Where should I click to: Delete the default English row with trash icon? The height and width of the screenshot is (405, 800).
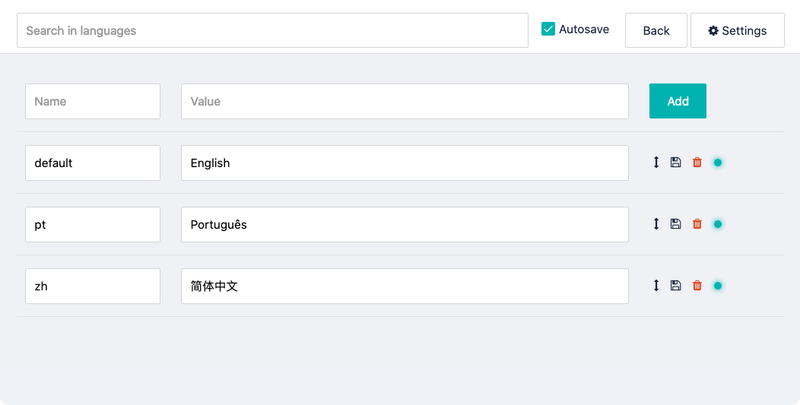point(697,163)
